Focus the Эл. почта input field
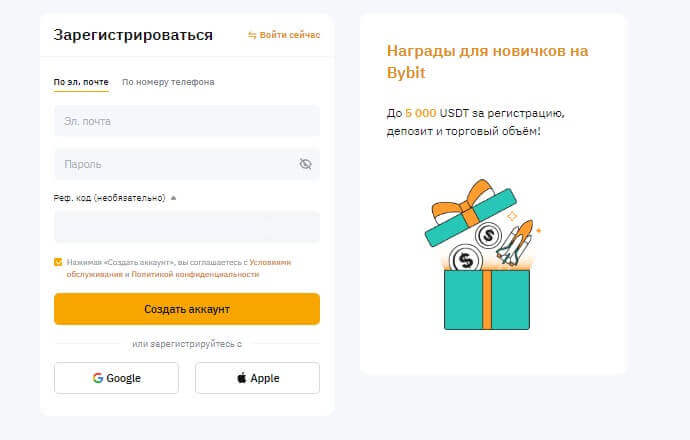This screenshot has height=440, width=690. tap(187, 121)
